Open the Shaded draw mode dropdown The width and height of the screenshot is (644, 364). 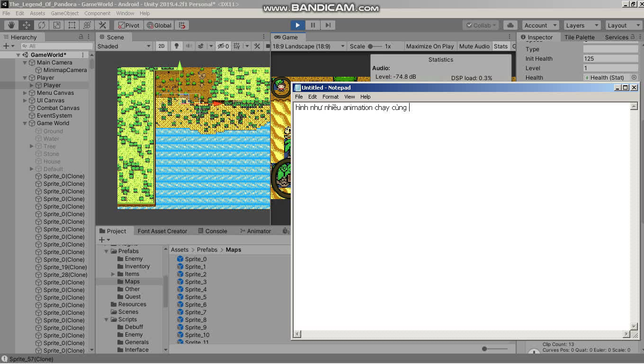coord(124,46)
